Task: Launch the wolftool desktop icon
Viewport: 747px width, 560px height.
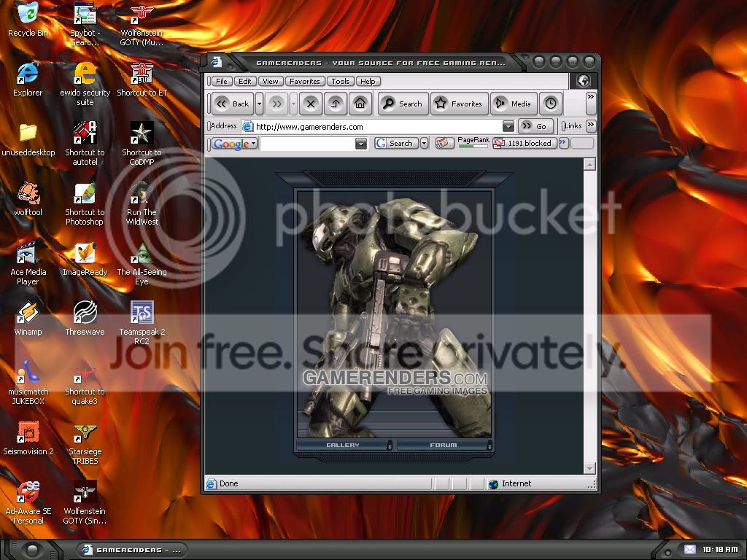Action: [x=28, y=199]
